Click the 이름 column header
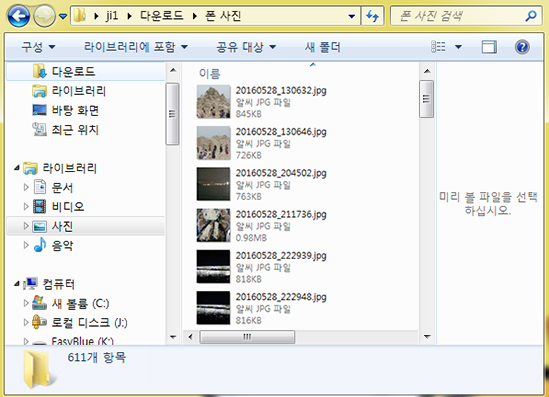This screenshot has height=397, width=549. pyautogui.click(x=209, y=74)
